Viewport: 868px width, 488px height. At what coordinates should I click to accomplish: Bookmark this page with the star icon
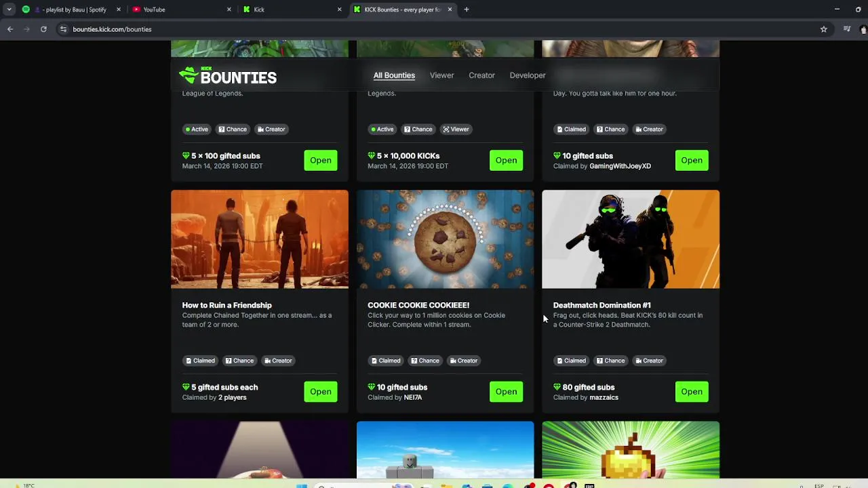823,29
